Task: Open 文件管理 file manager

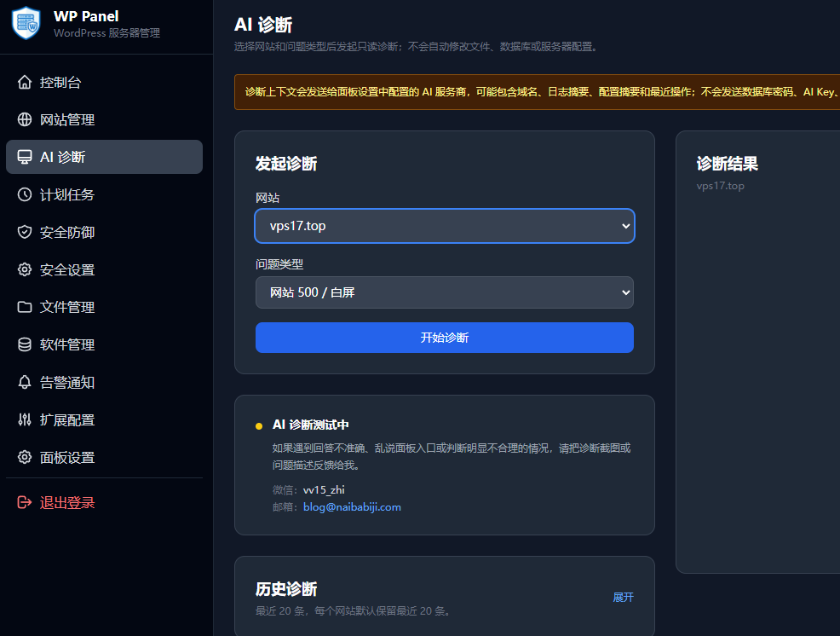Action: pos(105,307)
